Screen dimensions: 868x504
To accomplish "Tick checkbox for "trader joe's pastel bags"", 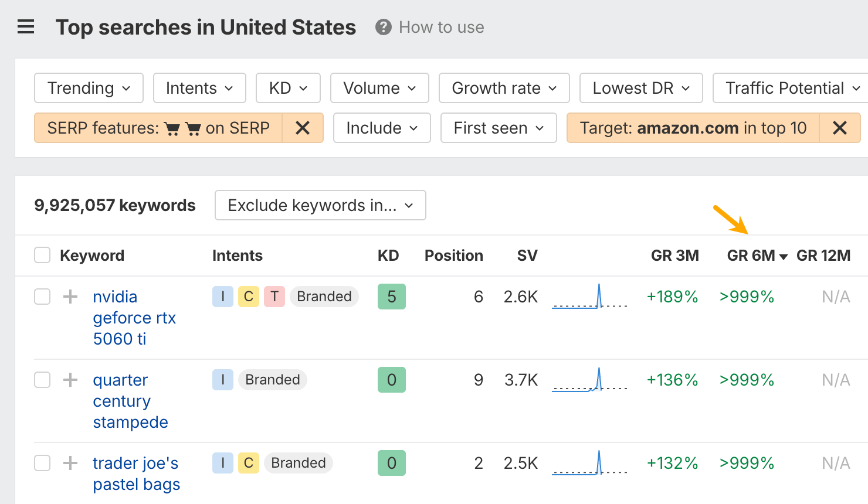I will point(42,463).
